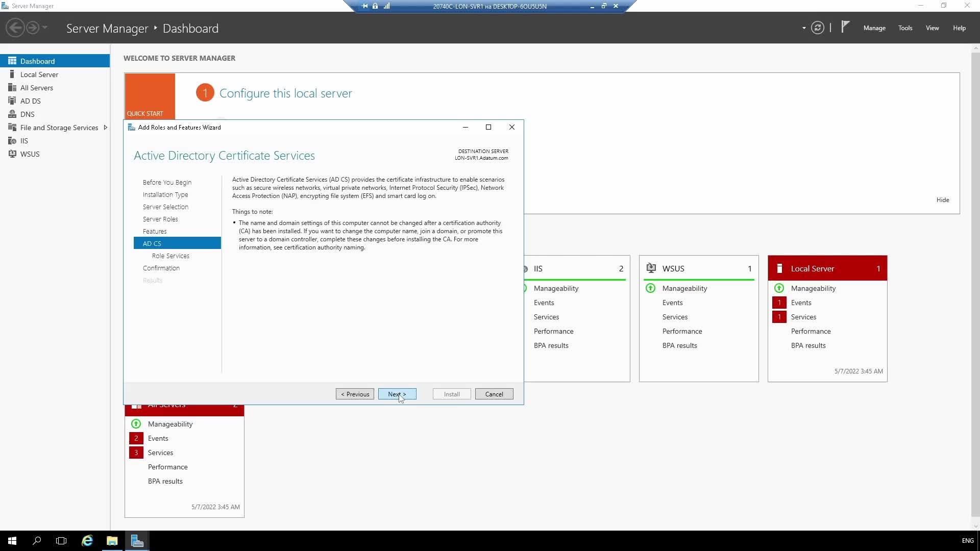Image resolution: width=980 pixels, height=551 pixels.
Task: Hide the welcome tile via Hide link
Action: pyautogui.click(x=943, y=199)
